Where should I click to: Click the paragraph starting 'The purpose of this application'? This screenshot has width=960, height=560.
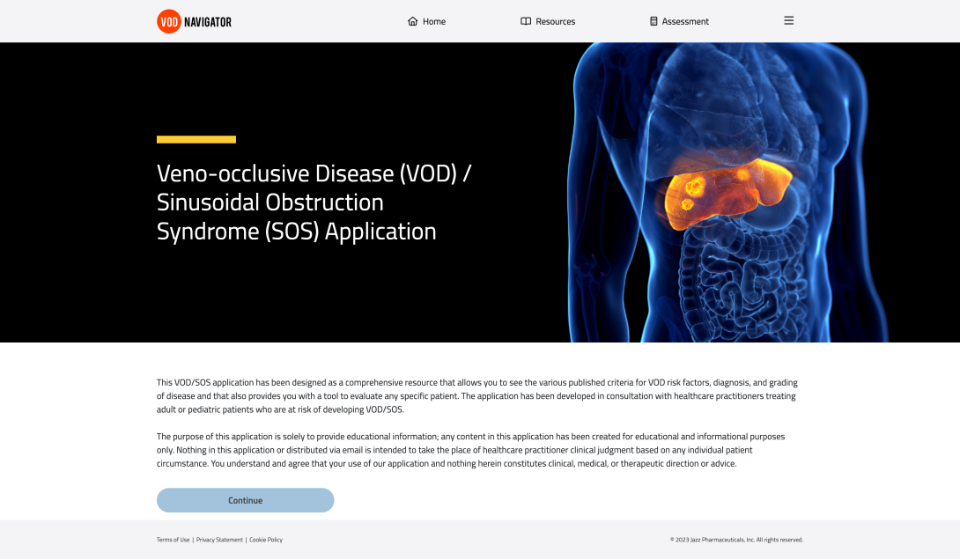471,450
